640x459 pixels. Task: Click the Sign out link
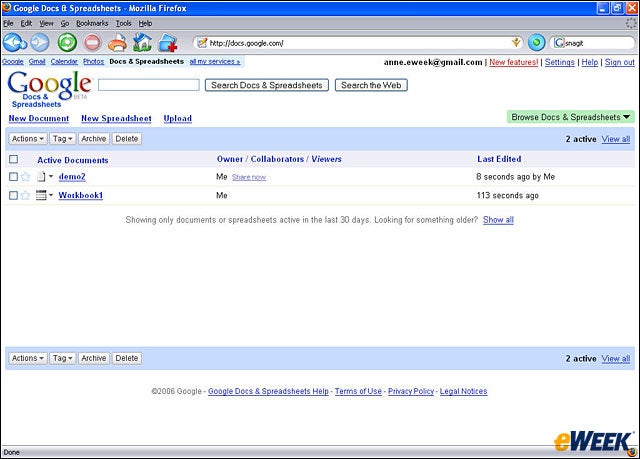point(620,62)
